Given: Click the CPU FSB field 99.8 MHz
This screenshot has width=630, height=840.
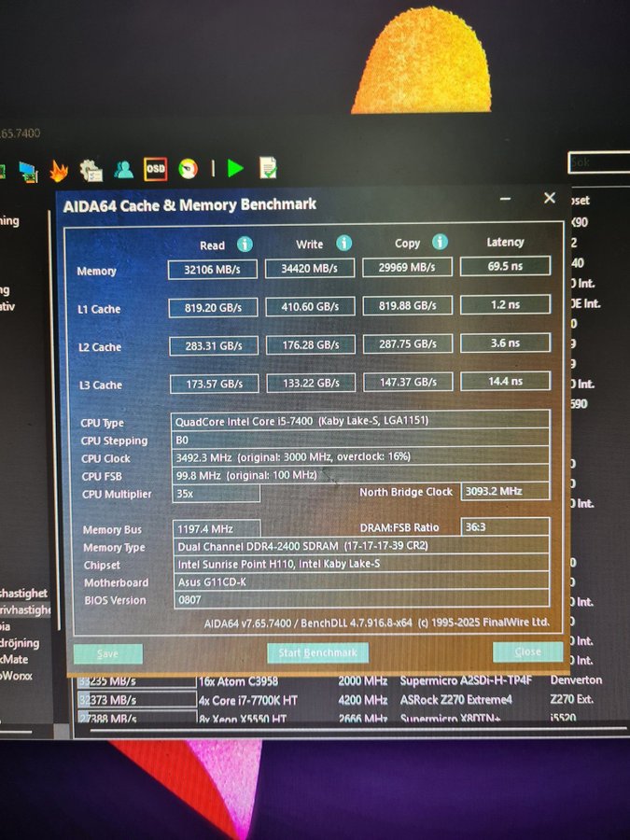Looking at the screenshot, I should [x=360, y=475].
